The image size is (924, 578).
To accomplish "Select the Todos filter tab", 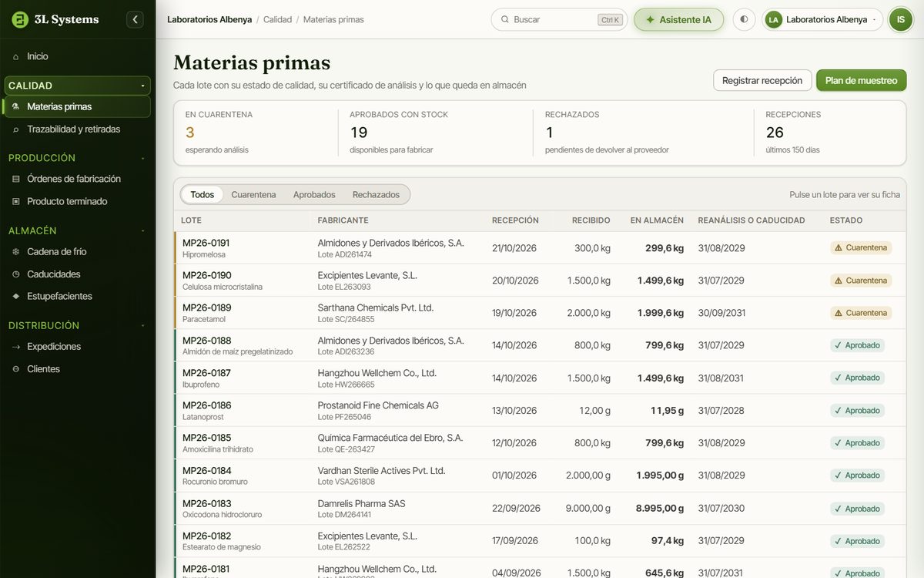I will coord(202,195).
